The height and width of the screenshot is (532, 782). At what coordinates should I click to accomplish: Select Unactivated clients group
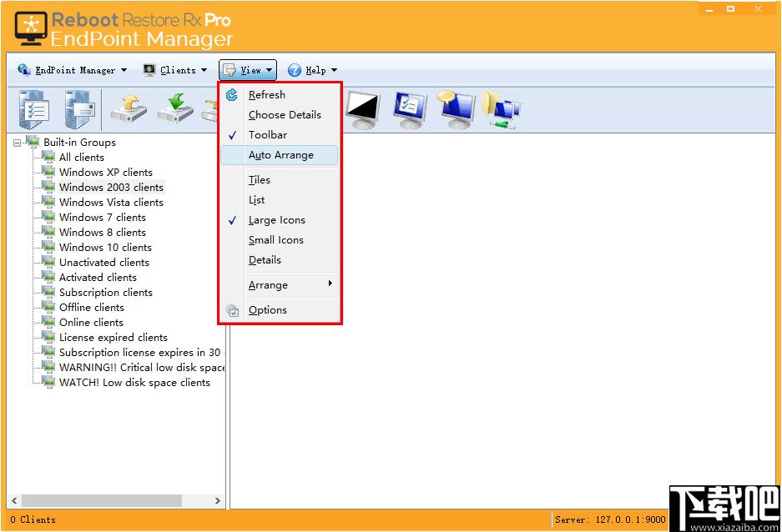[104, 262]
